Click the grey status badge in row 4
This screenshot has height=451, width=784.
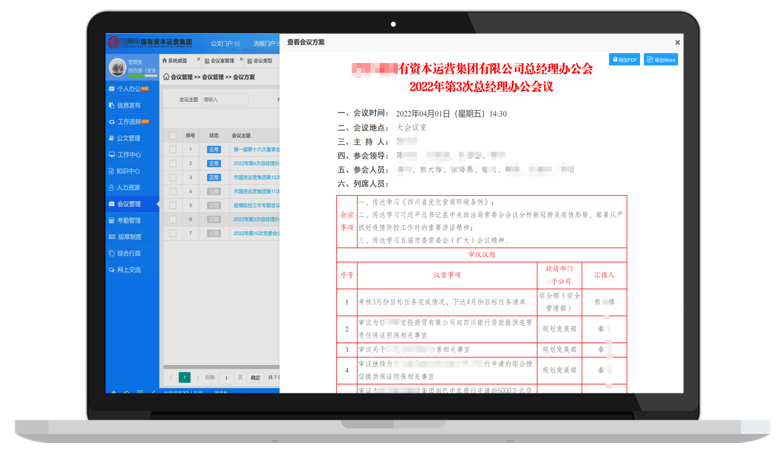[x=214, y=192]
